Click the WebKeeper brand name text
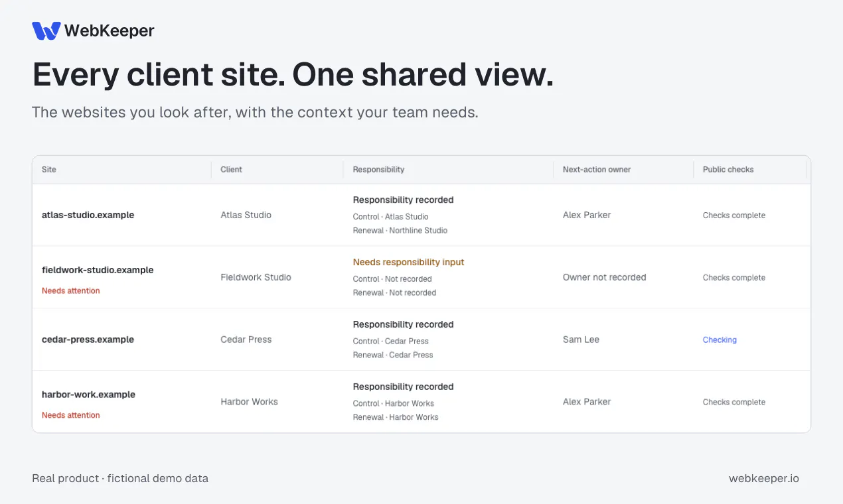 coord(110,31)
